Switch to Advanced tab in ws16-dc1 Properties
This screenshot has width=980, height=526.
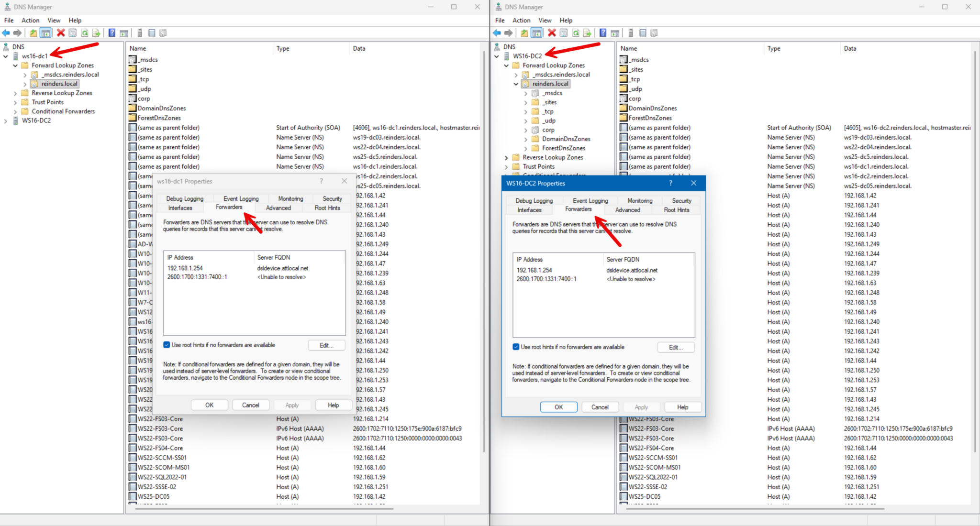278,208
